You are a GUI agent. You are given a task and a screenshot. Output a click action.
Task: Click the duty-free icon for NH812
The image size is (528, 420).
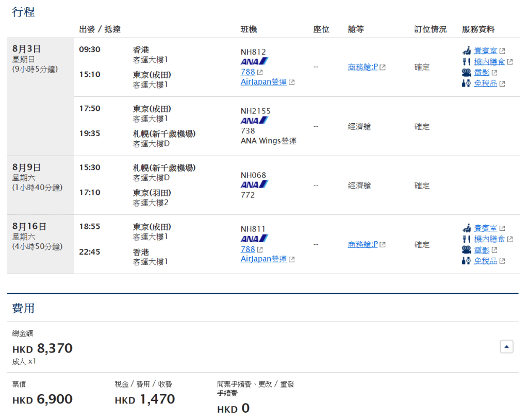(x=466, y=83)
